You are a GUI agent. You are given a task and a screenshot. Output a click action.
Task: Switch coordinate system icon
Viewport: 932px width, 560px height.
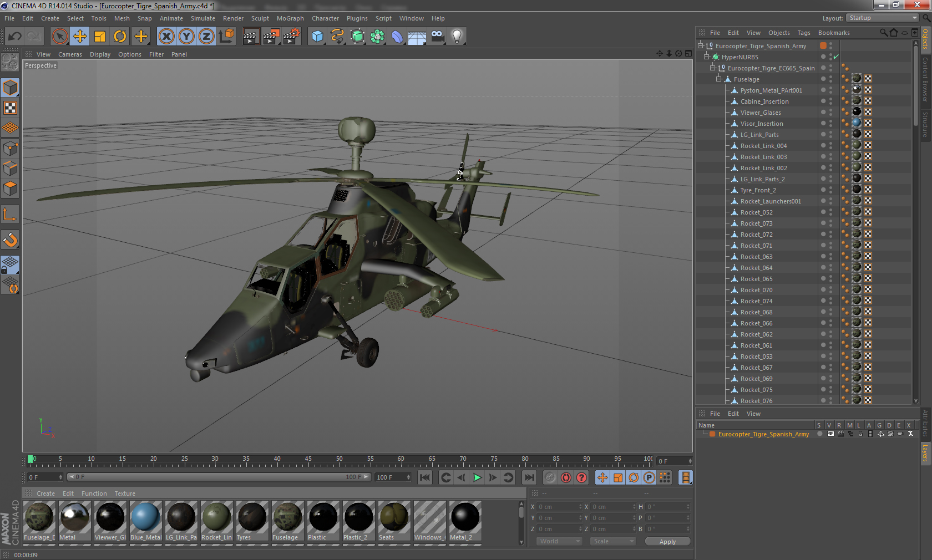click(x=226, y=37)
